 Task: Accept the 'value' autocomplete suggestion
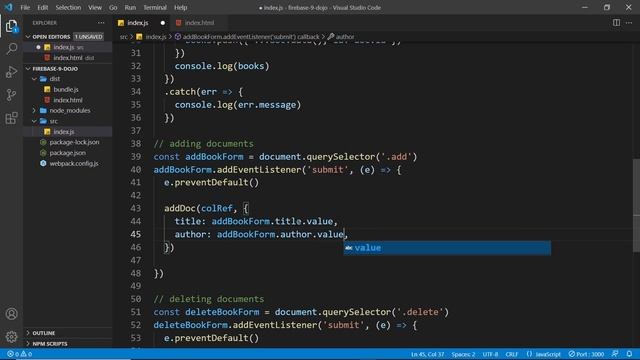point(447,248)
